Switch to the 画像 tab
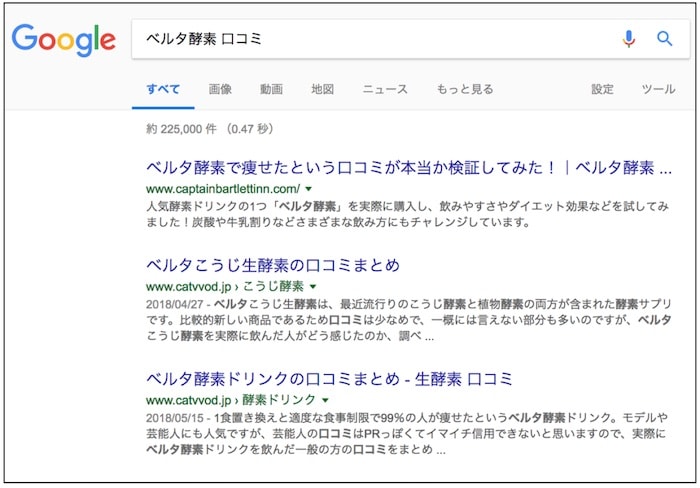 click(x=220, y=89)
